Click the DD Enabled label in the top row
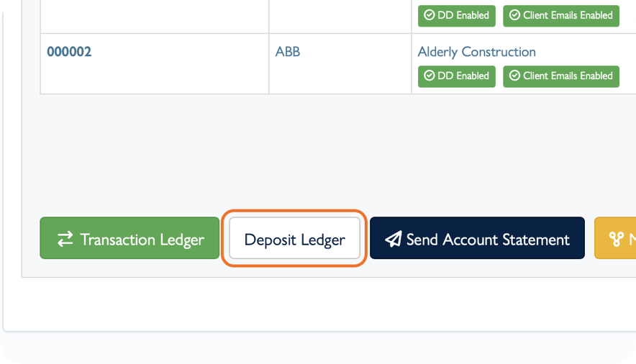 (x=463, y=15)
